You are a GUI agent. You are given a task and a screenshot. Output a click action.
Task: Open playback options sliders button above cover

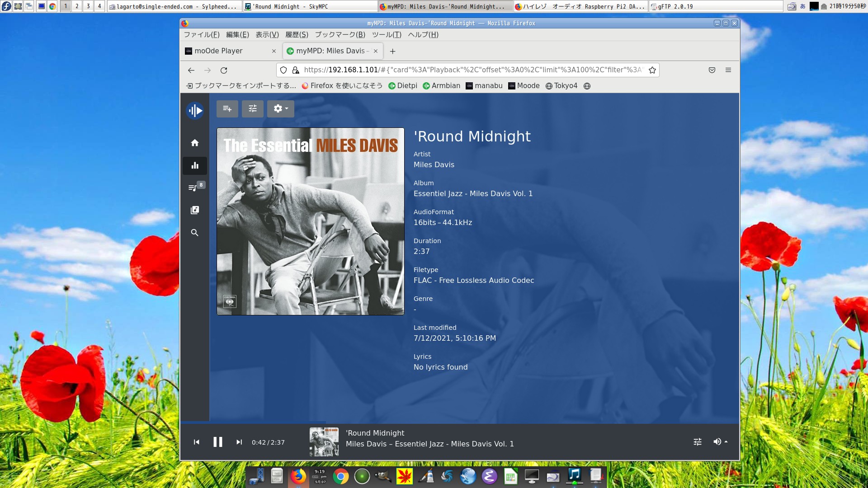tap(253, 108)
